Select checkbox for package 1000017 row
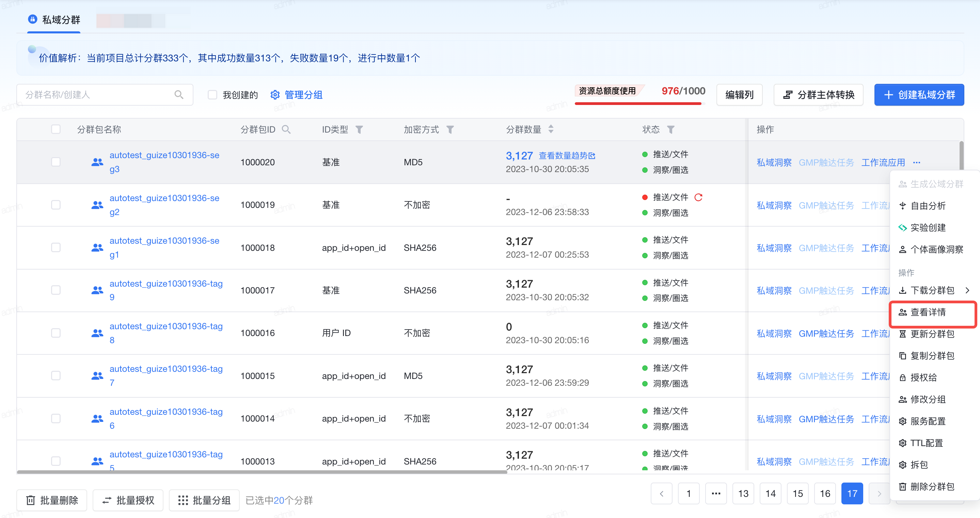The image size is (980, 518). [x=56, y=290]
